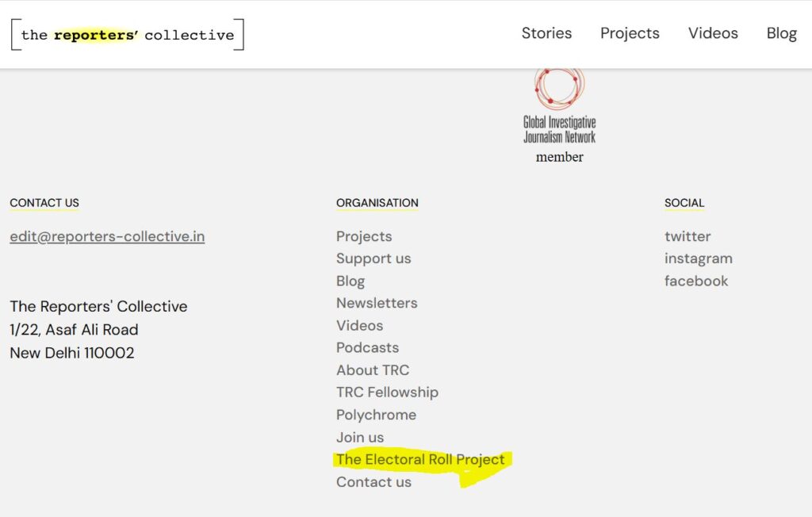Go to Videos in the top navigation
812x517 pixels.
pos(713,33)
